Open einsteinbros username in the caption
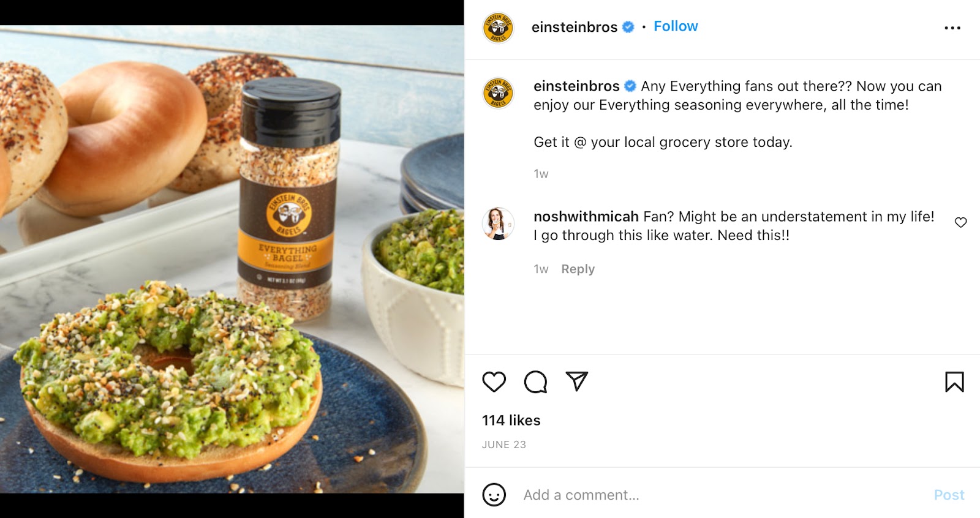The image size is (980, 518). point(576,86)
